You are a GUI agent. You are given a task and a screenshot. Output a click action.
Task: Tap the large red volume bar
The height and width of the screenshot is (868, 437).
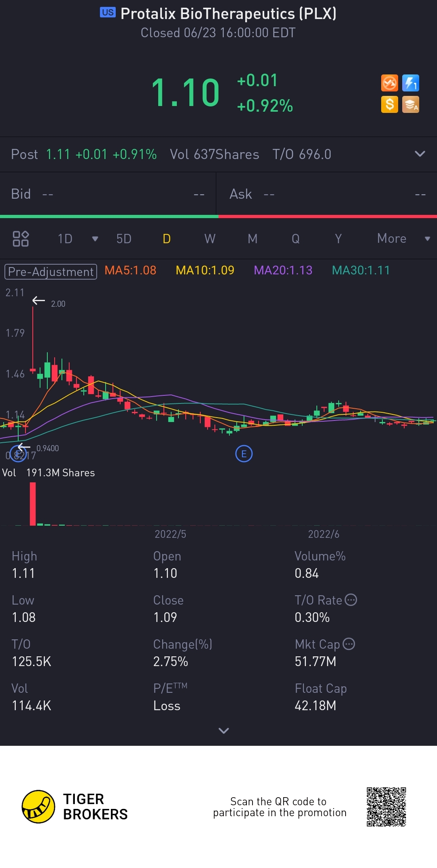coord(33,504)
